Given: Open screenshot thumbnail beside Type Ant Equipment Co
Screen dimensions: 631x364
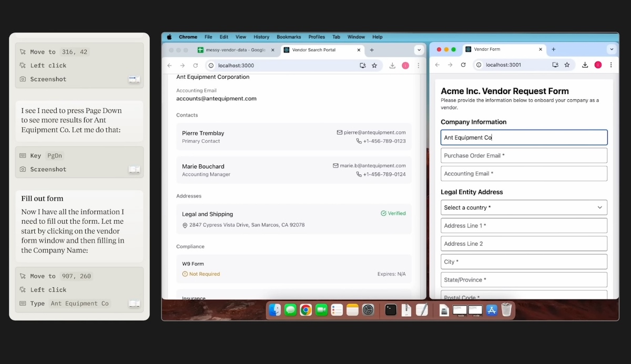Looking at the screenshot, I should 135,304.
